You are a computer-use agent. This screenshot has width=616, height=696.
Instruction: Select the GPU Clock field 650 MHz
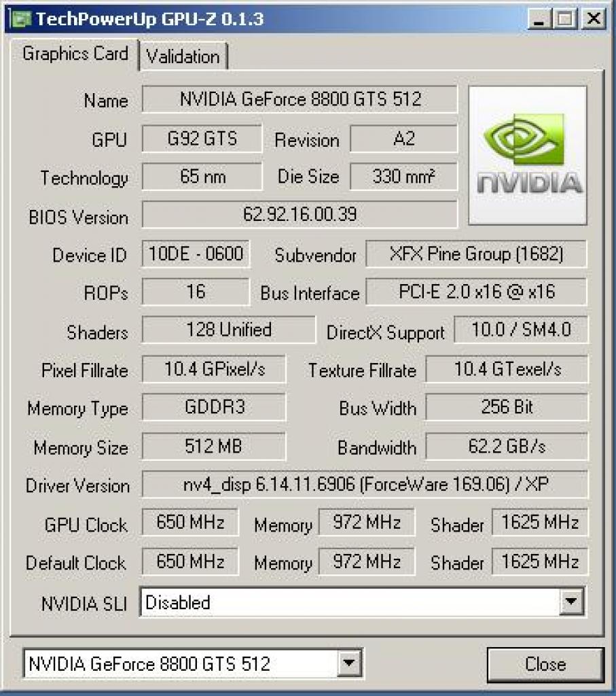tap(190, 523)
